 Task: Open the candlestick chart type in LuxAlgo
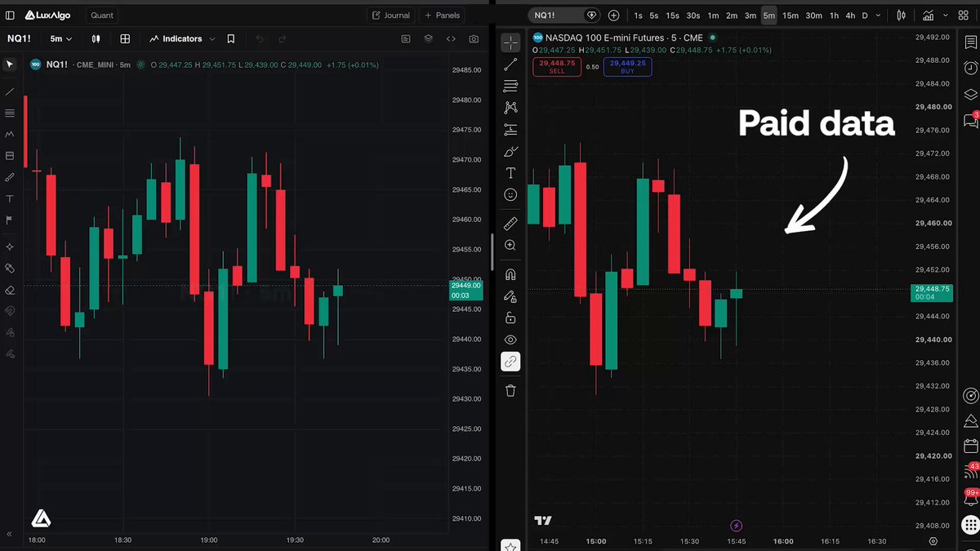[96, 38]
